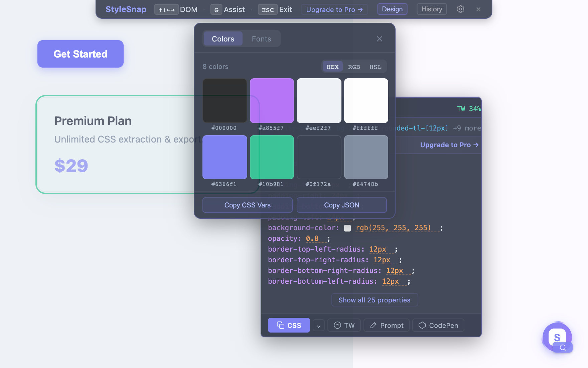Switch to the Fonts tab

261,39
